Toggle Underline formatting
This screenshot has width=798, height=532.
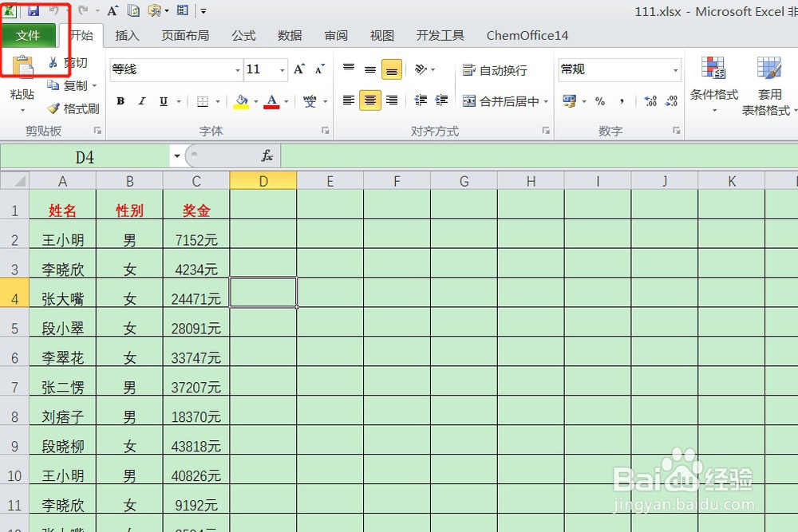point(164,101)
